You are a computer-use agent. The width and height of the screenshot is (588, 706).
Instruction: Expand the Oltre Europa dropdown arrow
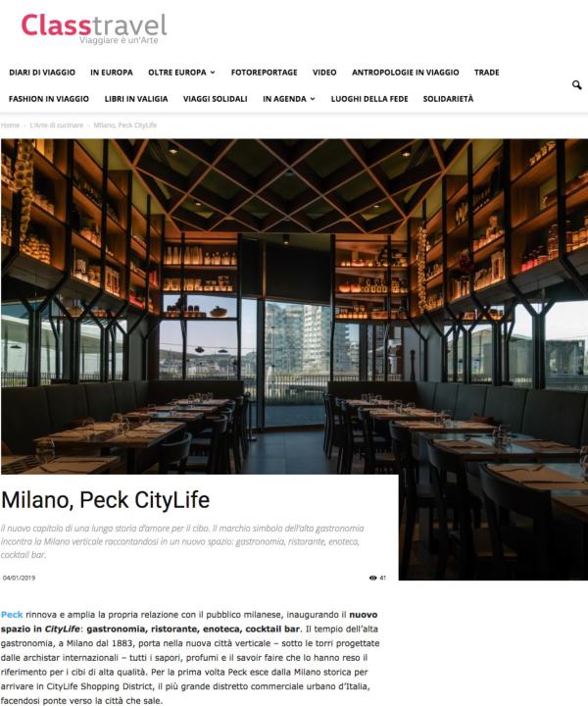(x=213, y=72)
